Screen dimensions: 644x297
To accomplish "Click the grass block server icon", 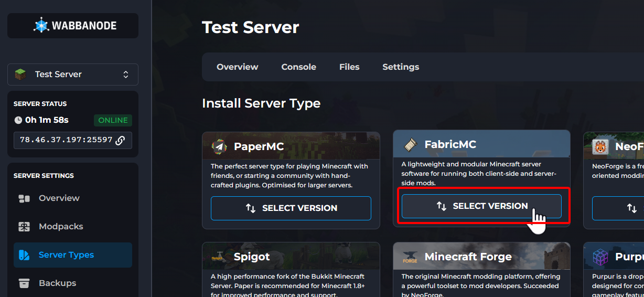I will pos(20,75).
